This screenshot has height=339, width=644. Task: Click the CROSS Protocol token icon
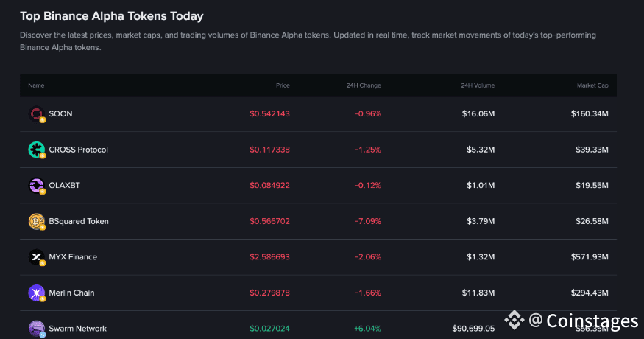[x=36, y=150]
